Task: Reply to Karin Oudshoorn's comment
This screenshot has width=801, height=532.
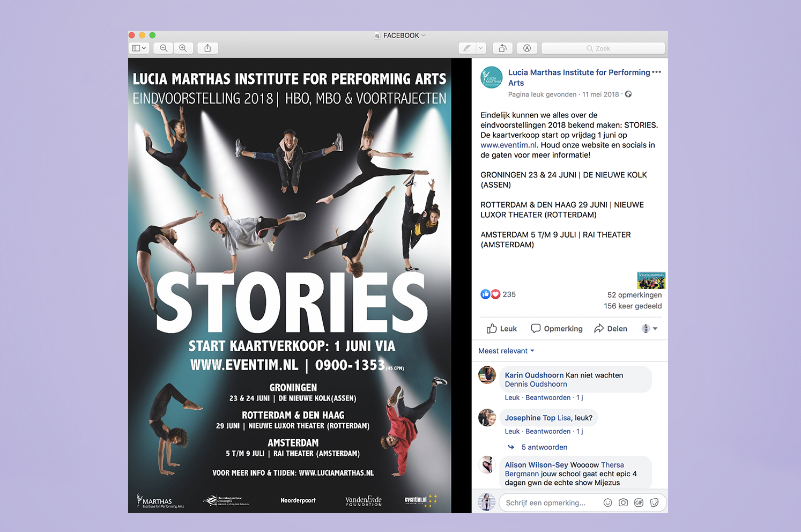Action: click(548, 397)
